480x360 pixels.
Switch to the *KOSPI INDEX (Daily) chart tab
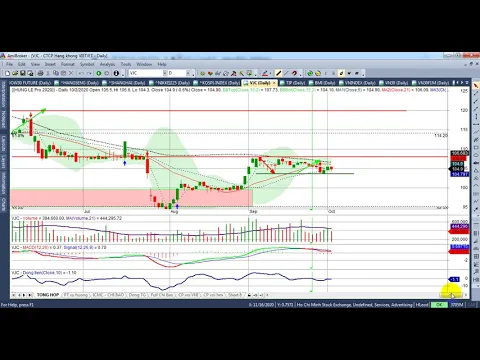click(216, 83)
